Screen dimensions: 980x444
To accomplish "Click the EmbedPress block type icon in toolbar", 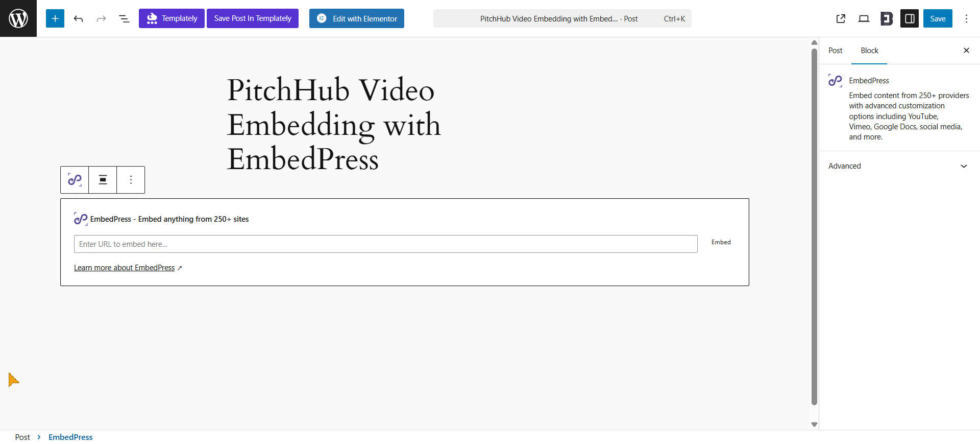I will (x=75, y=180).
